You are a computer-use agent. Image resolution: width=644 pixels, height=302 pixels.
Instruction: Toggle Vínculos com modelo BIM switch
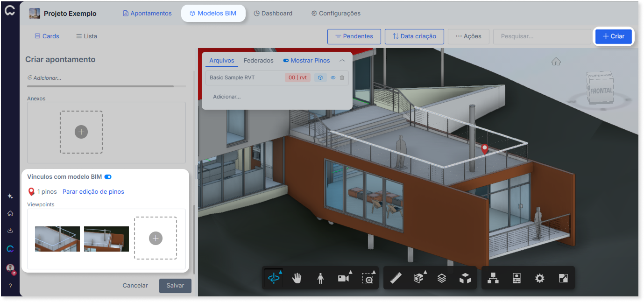108,177
